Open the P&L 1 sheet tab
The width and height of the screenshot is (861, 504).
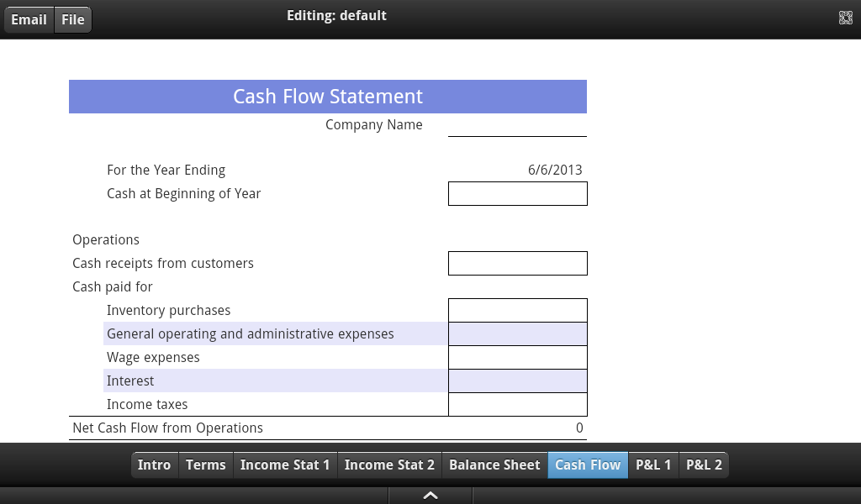653,465
